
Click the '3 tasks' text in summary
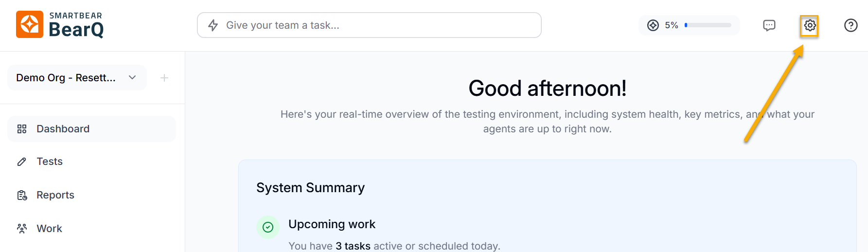pyautogui.click(x=353, y=246)
